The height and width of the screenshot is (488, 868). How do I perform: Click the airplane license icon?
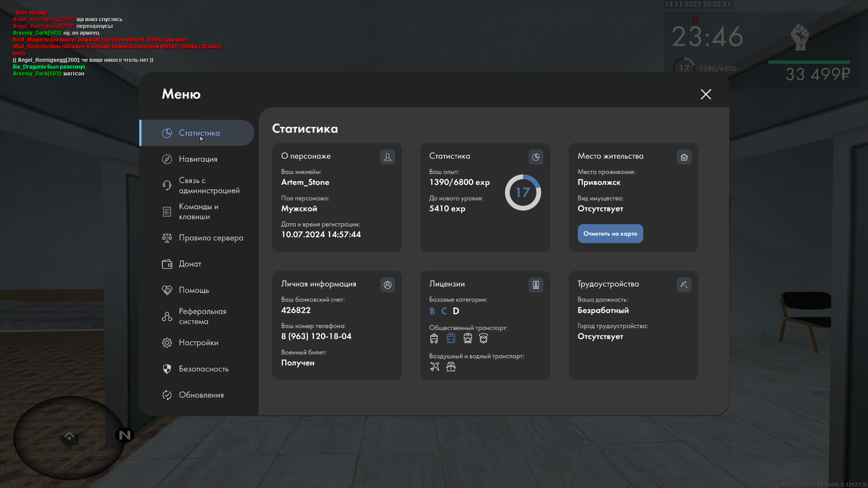435,367
